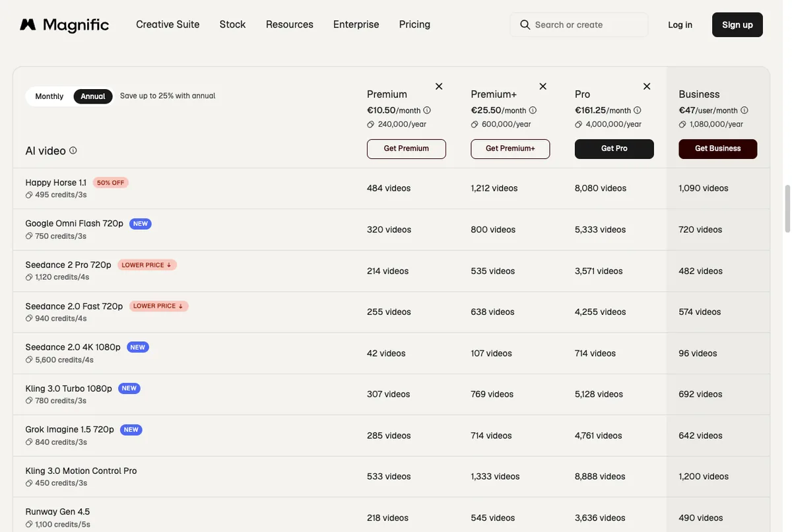This screenshot has width=792, height=532.
Task: Switch billing to Monthly
Action: click(49, 96)
